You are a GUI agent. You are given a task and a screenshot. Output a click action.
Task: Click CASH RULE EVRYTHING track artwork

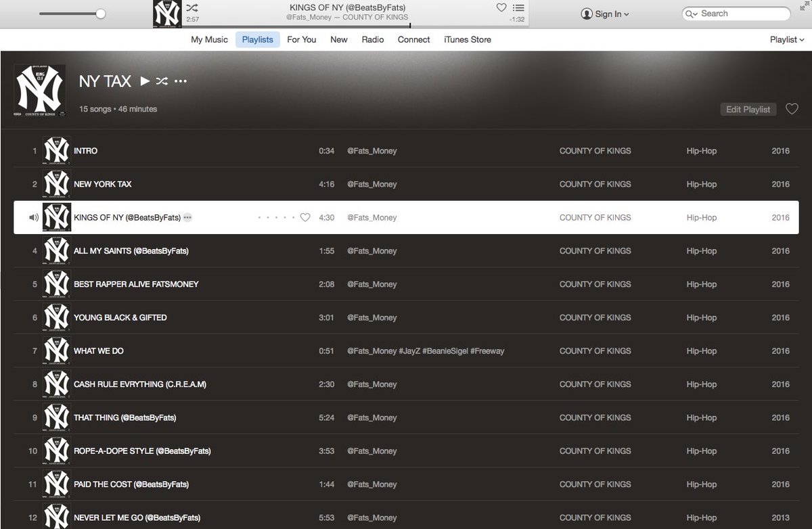tap(57, 384)
